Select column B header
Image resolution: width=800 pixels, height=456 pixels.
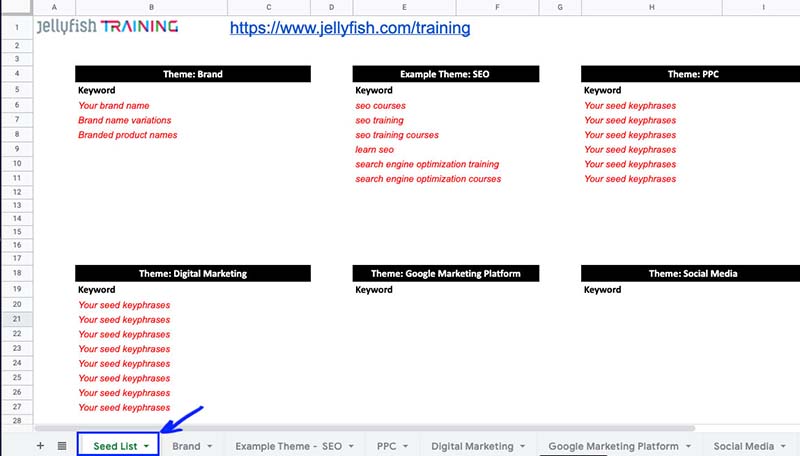click(x=151, y=7)
